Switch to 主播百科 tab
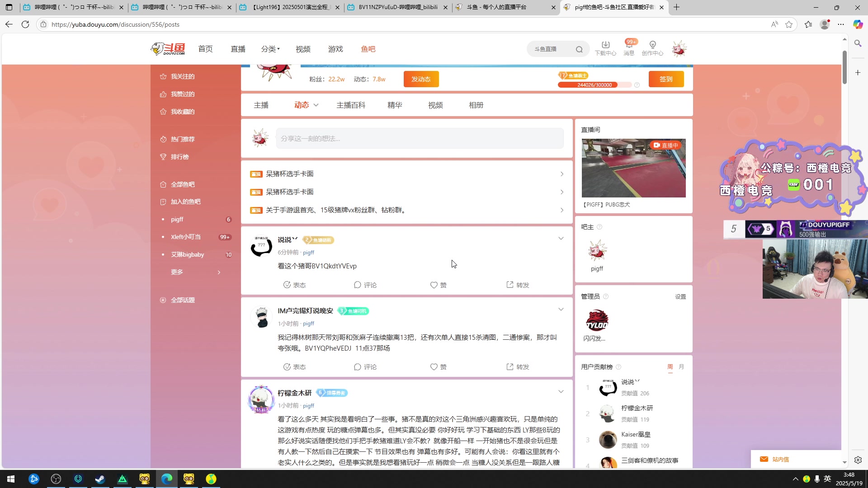This screenshot has width=868, height=488. point(351,105)
